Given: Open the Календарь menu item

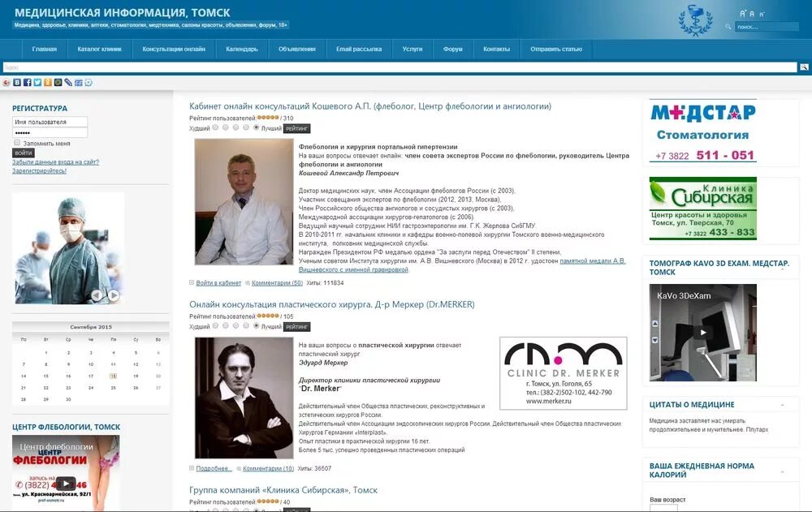Looking at the screenshot, I should tap(242, 49).
